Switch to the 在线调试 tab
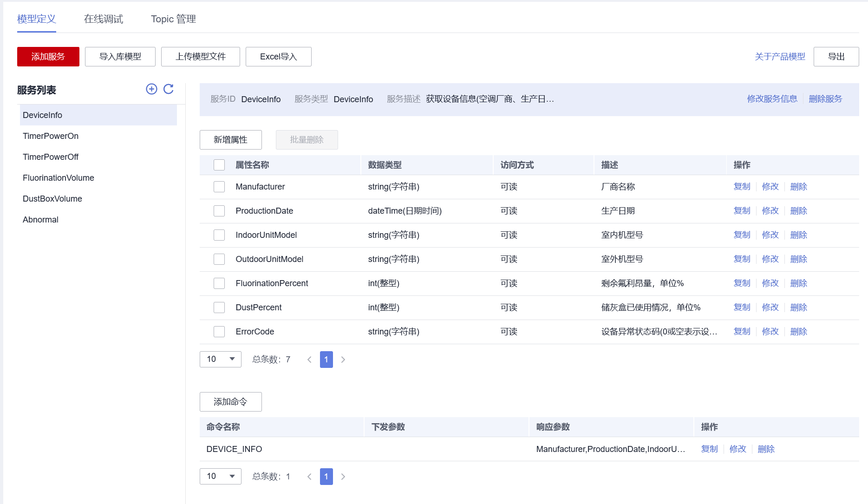This screenshot has height=504, width=868. (x=103, y=19)
